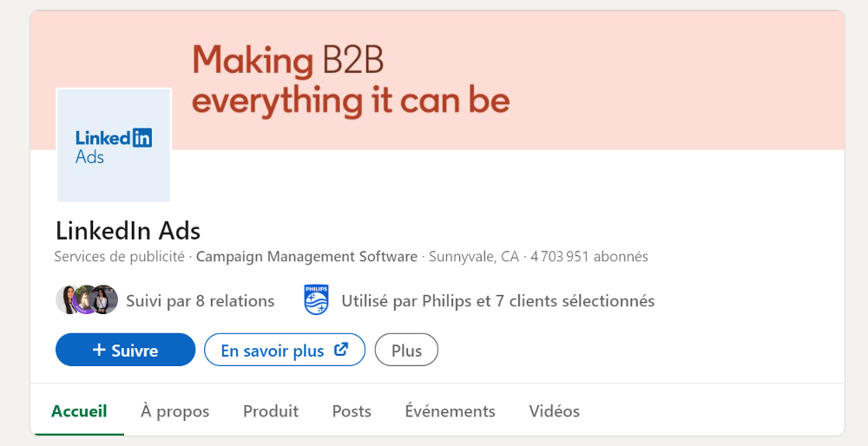Go to the Événements tab
This screenshot has width=868, height=446.
point(450,411)
